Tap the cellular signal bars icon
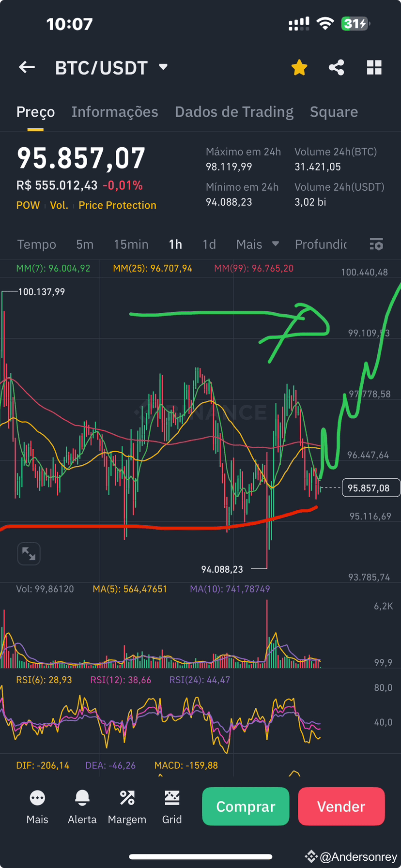Image resolution: width=401 pixels, height=868 pixels. (x=299, y=24)
